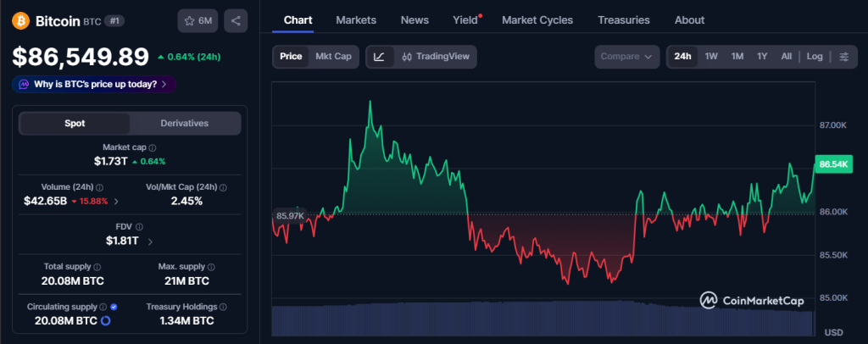This screenshot has width=868, height=344.
Task: Click the Market cap info icon
Action: tap(153, 147)
